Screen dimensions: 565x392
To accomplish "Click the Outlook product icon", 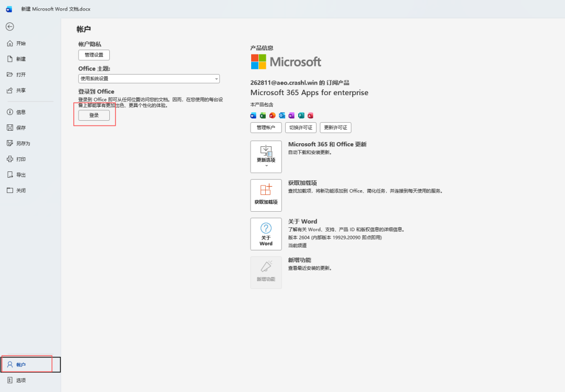I will 282,116.
